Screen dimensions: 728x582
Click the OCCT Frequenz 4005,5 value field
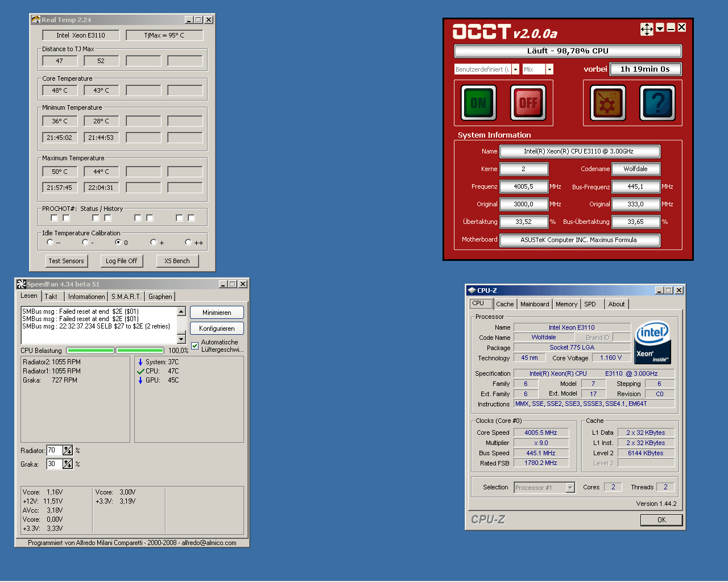524,186
